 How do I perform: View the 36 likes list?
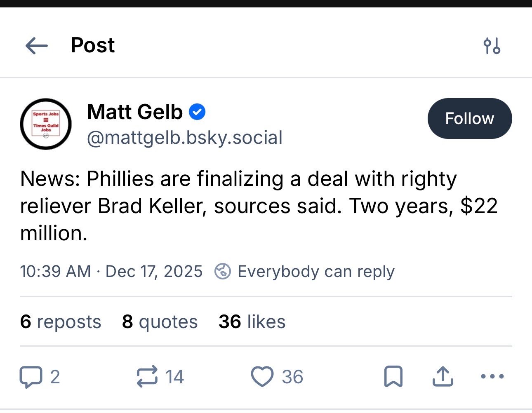pos(252,321)
